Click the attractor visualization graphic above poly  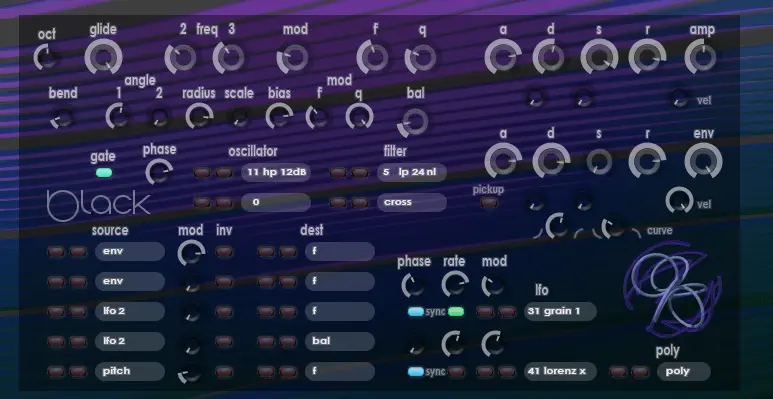pyautogui.click(x=673, y=290)
